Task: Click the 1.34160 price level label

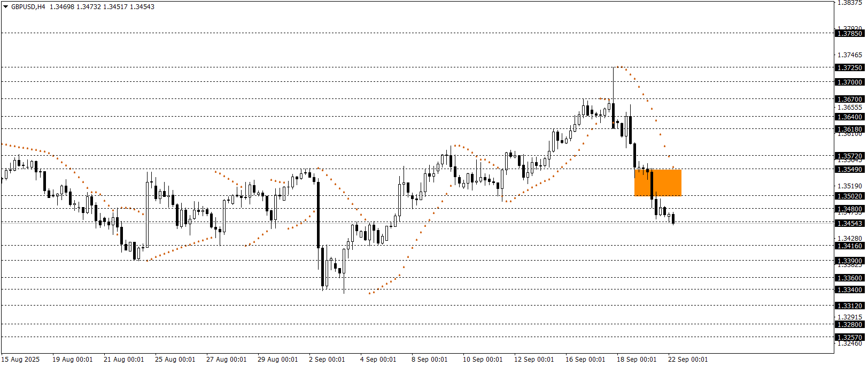Action: (x=849, y=246)
